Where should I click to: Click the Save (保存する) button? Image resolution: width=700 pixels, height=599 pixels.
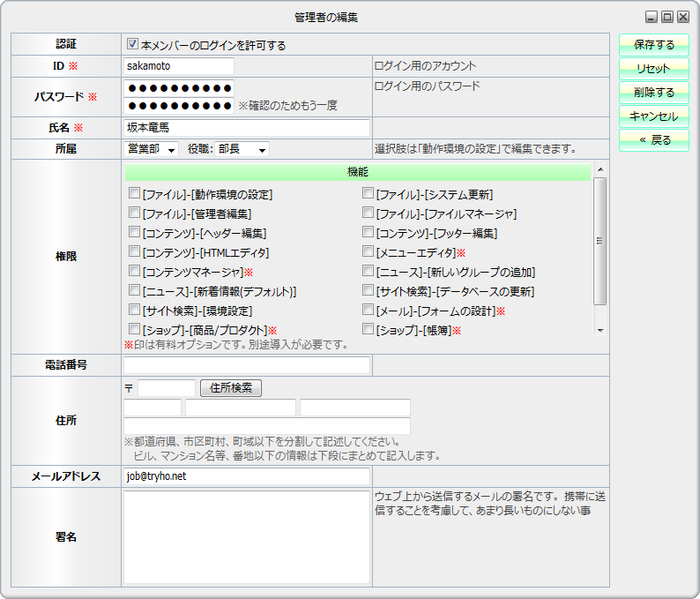[653, 45]
